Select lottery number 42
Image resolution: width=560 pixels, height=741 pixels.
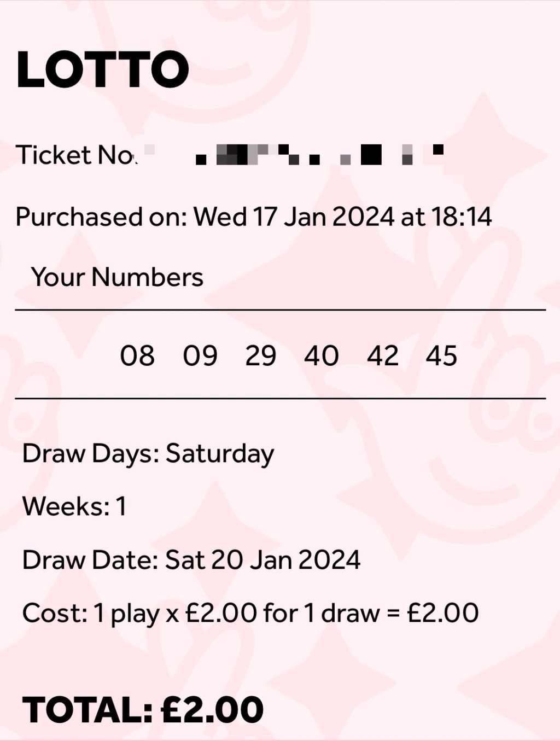383,356
